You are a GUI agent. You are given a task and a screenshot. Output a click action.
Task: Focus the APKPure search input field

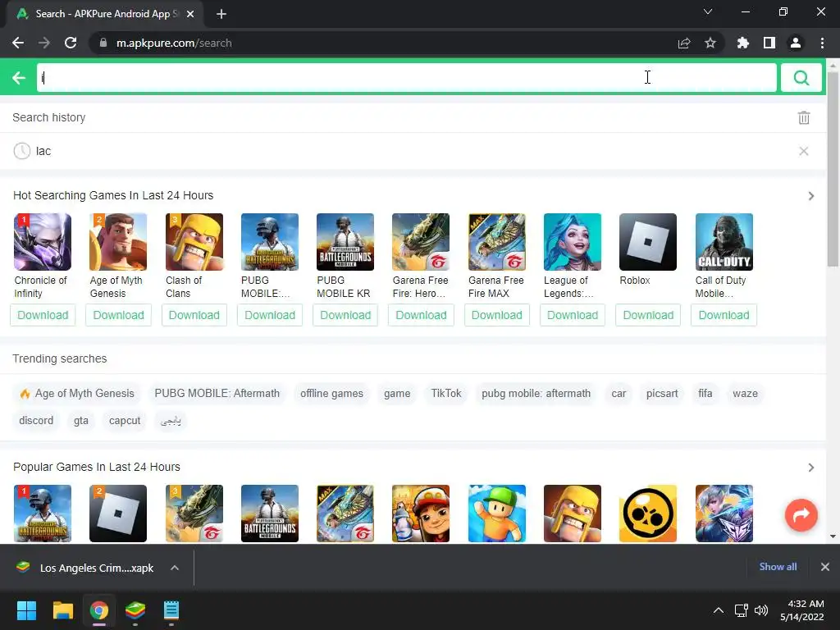[407, 78]
